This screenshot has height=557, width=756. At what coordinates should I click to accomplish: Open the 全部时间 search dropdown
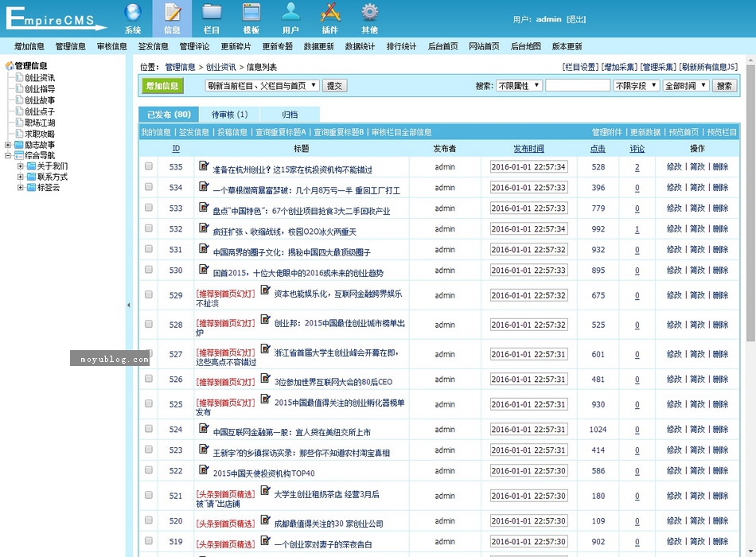tap(686, 86)
